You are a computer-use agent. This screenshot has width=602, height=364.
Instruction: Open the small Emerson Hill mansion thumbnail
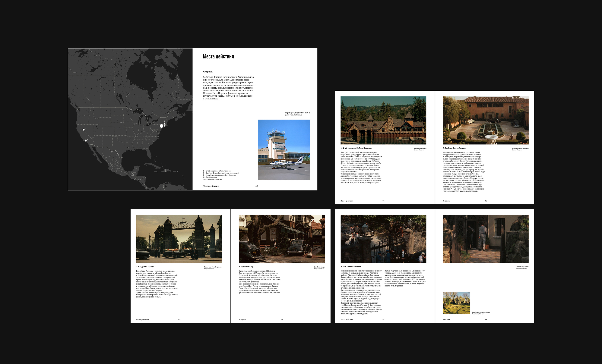pos(456,303)
